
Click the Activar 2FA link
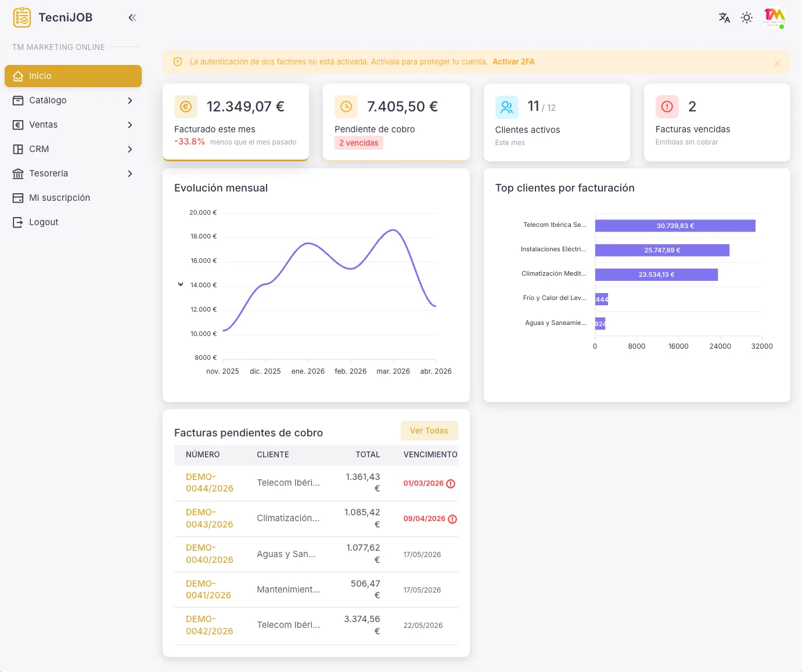513,62
